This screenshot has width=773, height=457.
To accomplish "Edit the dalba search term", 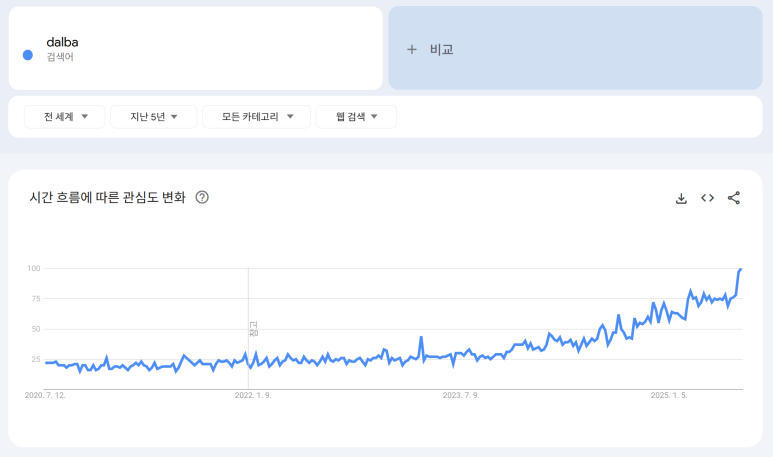I will pos(62,42).
